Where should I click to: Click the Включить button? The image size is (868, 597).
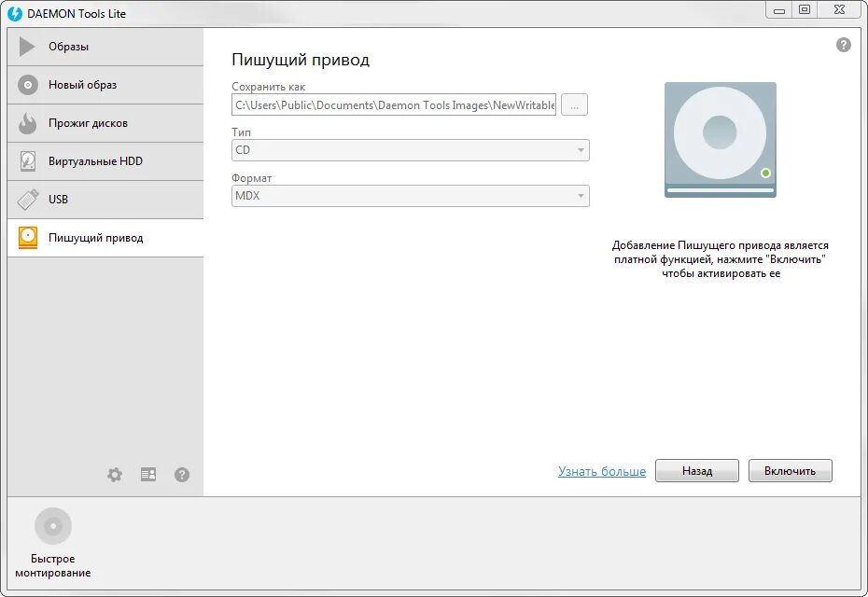(x=790, y=471)
